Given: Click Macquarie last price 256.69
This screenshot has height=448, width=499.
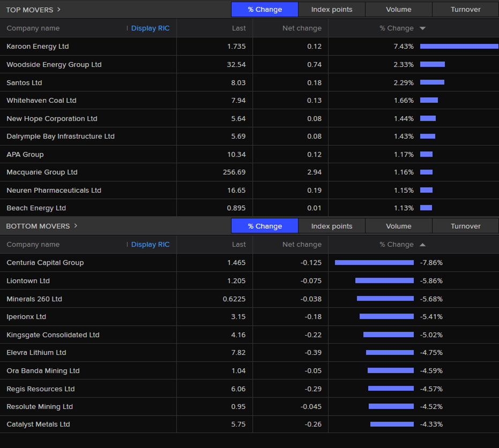Looking at the screenshot, I should coord(234,172).
